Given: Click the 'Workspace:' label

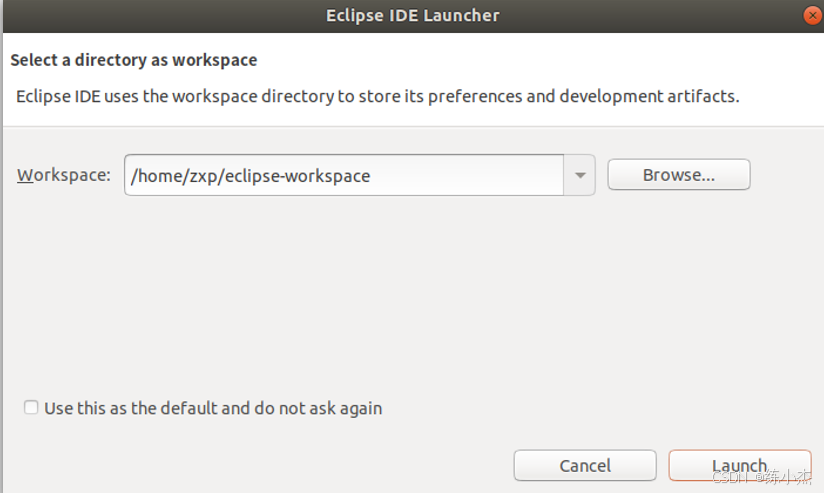Looking at the screenshot, I should click(64, 175).
